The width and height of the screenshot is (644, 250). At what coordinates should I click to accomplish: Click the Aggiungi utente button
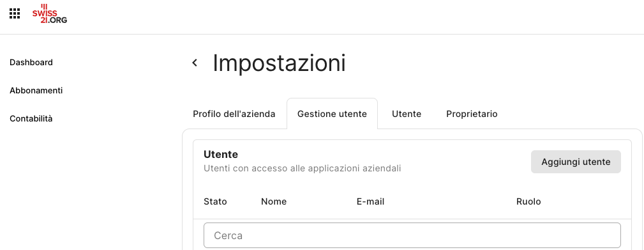click(x=576, y=162)
